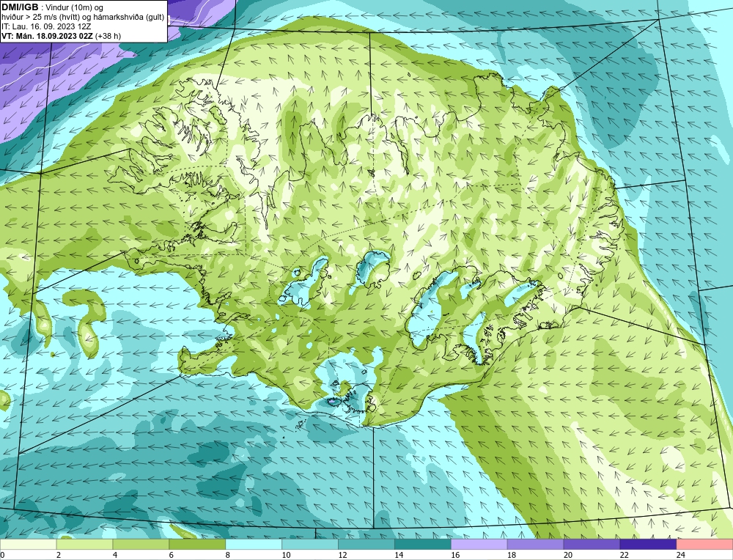
Task: Click the legend scale value '10'
Action: 286,555
